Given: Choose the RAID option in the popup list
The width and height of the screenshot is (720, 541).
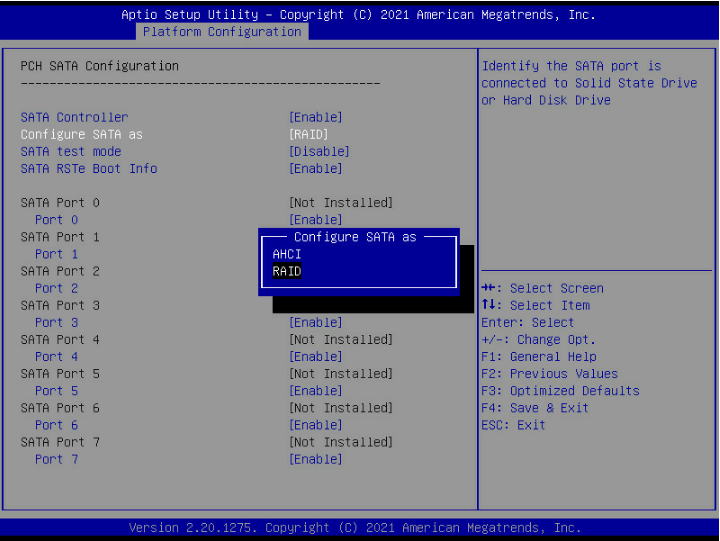Looking at the screenshot, I should coord(287,271).
